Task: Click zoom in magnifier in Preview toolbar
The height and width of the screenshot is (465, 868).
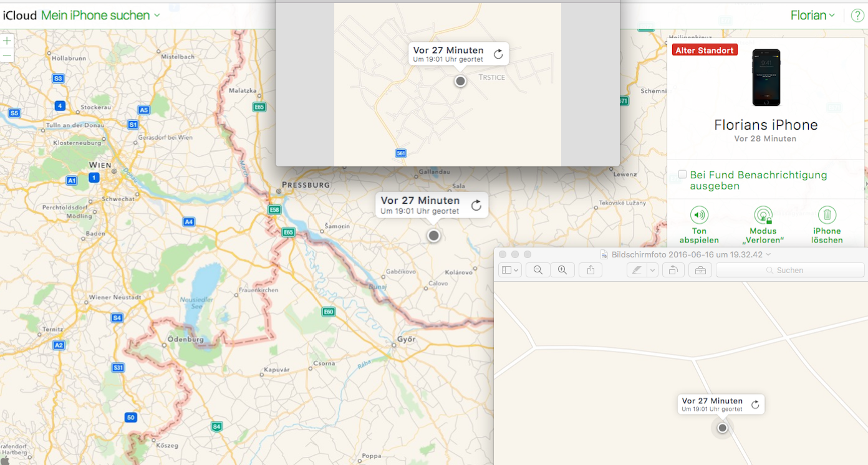Action: 562,270
